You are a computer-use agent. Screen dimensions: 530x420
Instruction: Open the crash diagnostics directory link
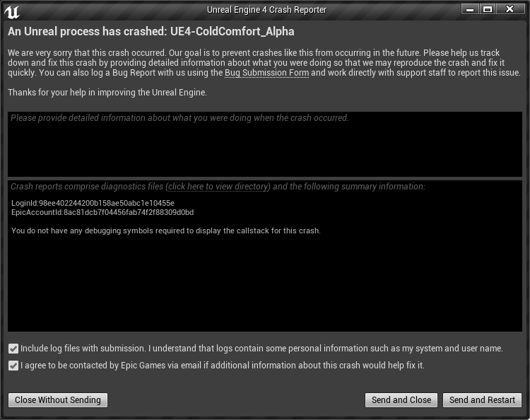coord(218,187)
